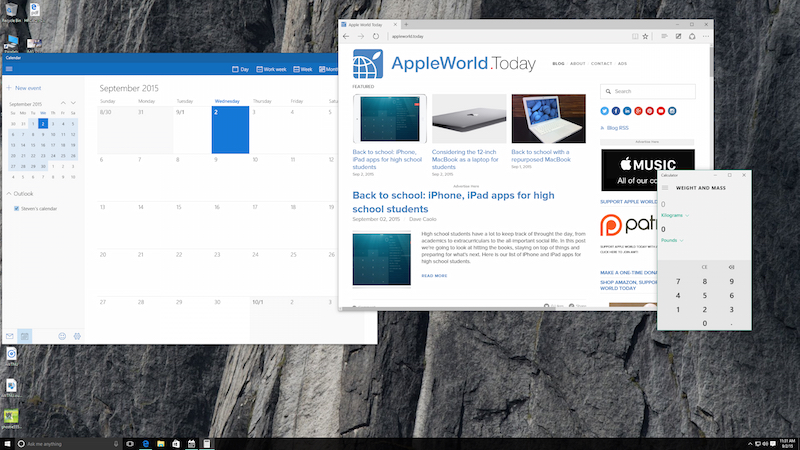Viewport: 800px width, 450px height.
Task: Refresh the Apple World Today page
Action: coord(376,36)
